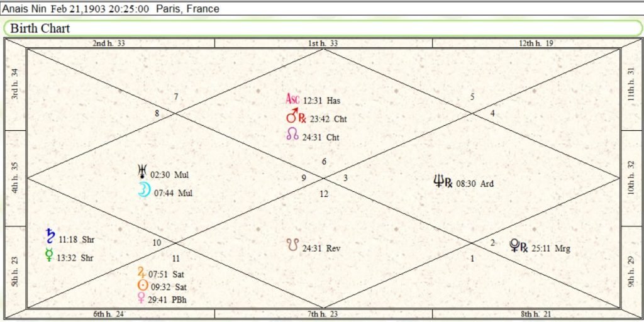Select the pink Venus glyph
This screenshot has height=322, width=644.
click(x=142, y=299)
